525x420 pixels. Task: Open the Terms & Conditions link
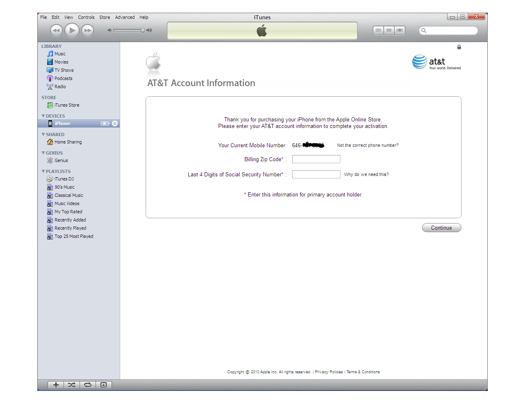click(363, 372)
